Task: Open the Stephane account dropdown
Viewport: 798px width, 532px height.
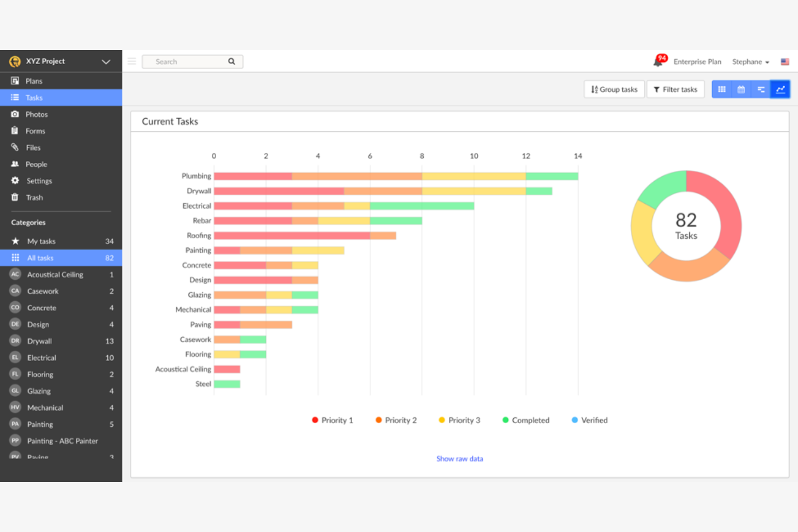Action: point(751,61)
